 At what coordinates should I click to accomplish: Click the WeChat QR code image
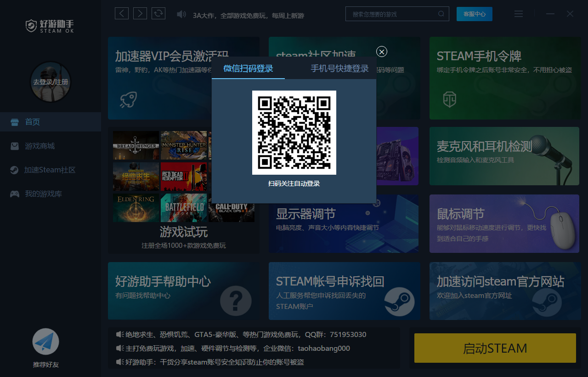tap(294, 132)
